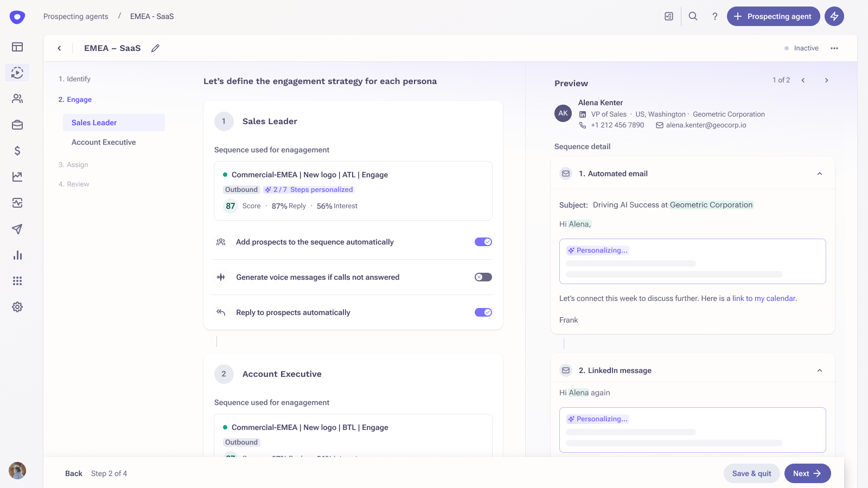
Task: Open the link to my calendar
Action: [x=764, y=298]
